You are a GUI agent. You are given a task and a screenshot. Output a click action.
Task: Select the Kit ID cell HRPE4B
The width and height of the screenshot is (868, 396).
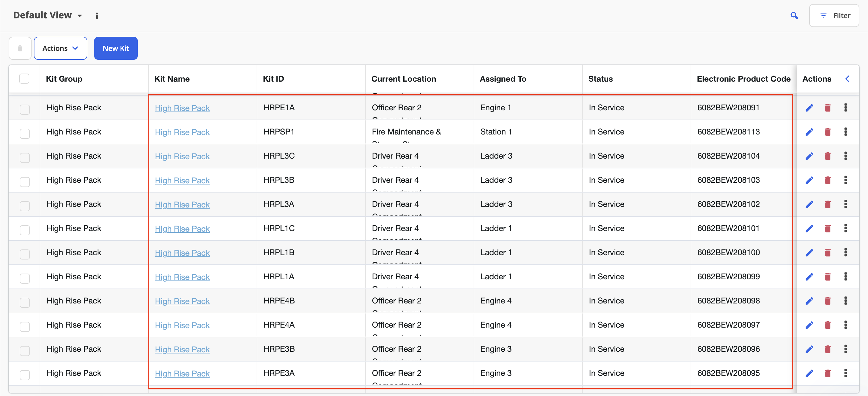click(x=279, y=301)
